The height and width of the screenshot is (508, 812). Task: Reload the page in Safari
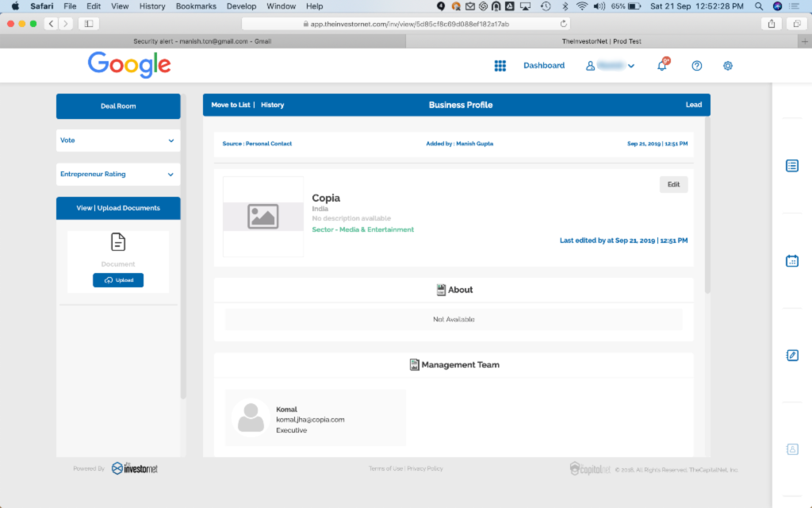(x=564, y=24)
